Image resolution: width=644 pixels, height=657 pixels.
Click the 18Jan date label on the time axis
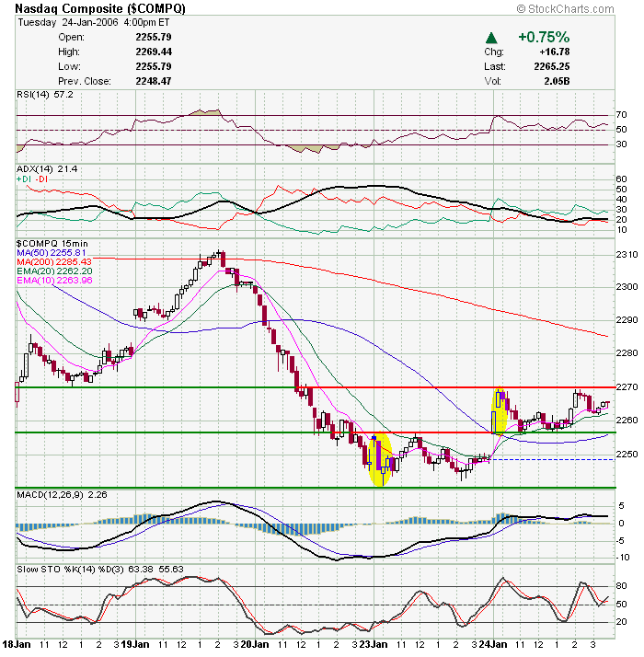tap(16, 644)
